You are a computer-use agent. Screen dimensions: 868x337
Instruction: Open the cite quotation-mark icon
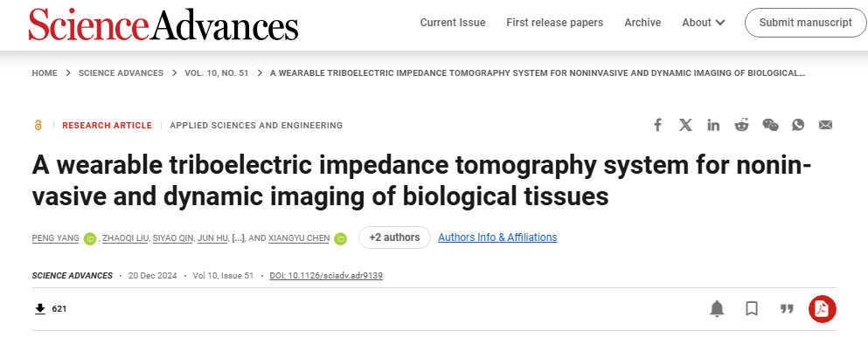click(787, 309)
